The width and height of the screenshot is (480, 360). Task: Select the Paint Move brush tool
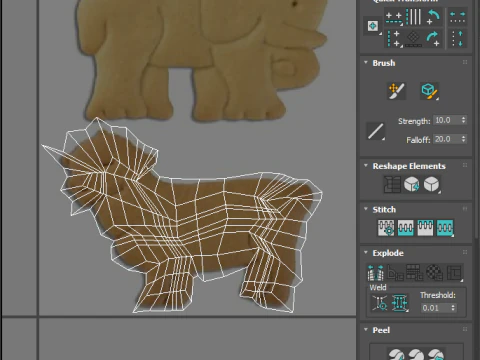(x=396, y=91)
